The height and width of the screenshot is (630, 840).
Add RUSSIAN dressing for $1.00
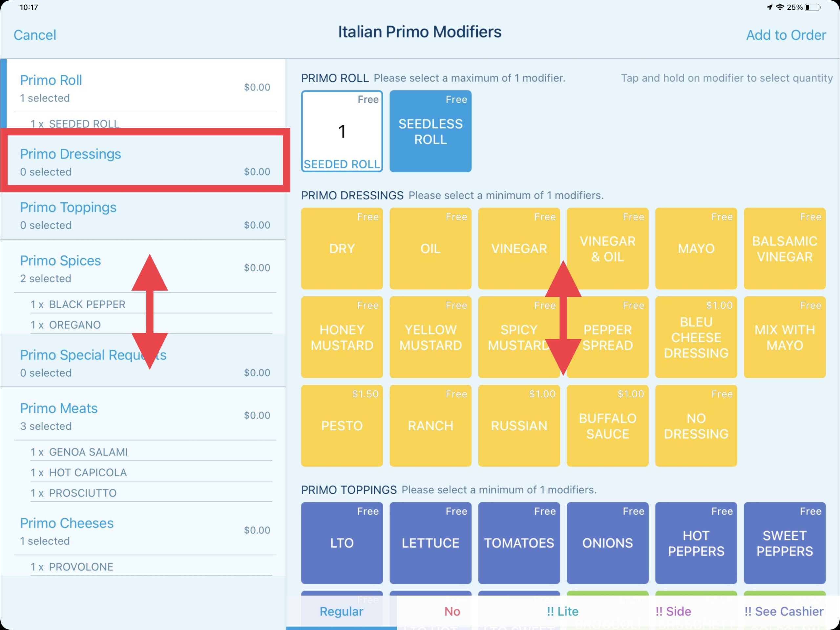click(x=519, y=425)
